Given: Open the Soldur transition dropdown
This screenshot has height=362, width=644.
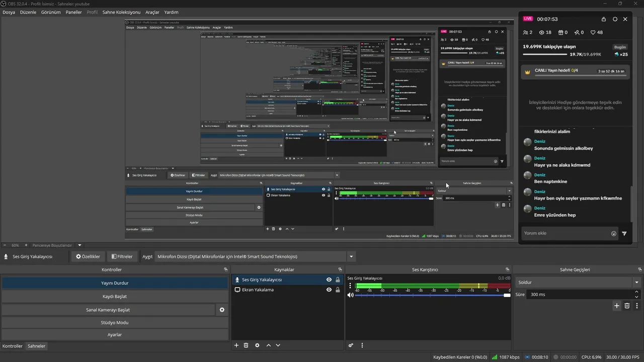Looking at the screenshot, I should pos(578,283).
